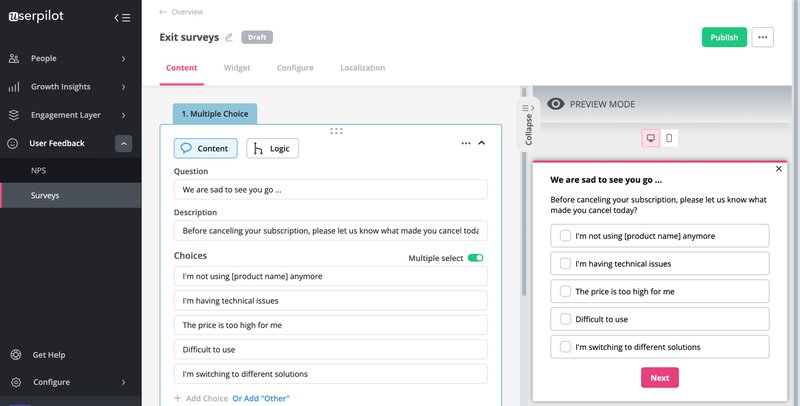Image resolution: width=800 pixels, height=406 pixels.
Task: Check "Difficult to use" in preview
Action: [x=565, y=319]
